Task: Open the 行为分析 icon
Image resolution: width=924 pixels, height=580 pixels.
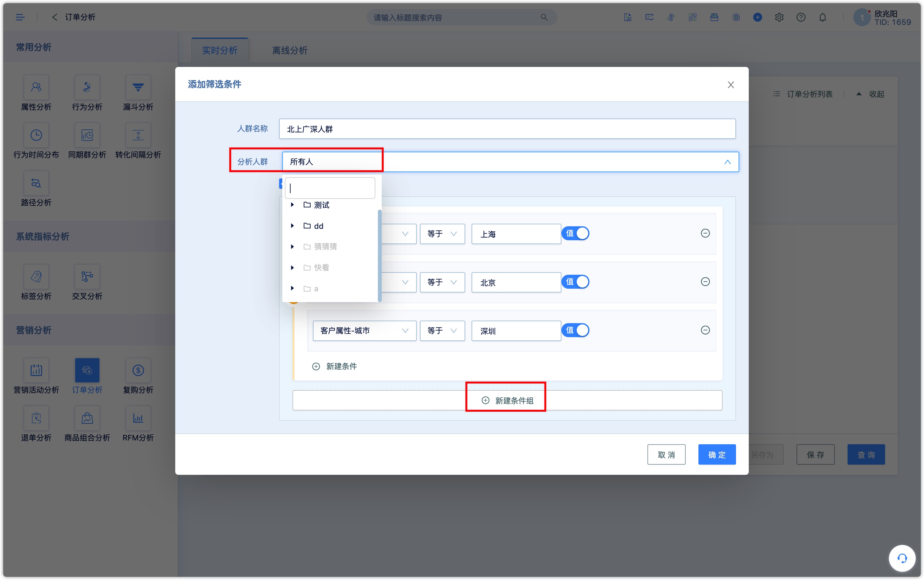Action: pos(87,87)
